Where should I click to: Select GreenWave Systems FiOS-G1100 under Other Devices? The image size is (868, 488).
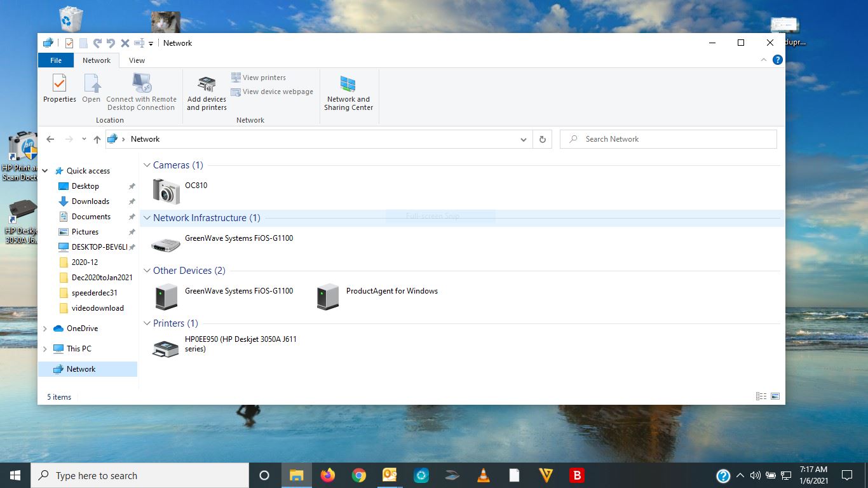[x=222, y=297]
